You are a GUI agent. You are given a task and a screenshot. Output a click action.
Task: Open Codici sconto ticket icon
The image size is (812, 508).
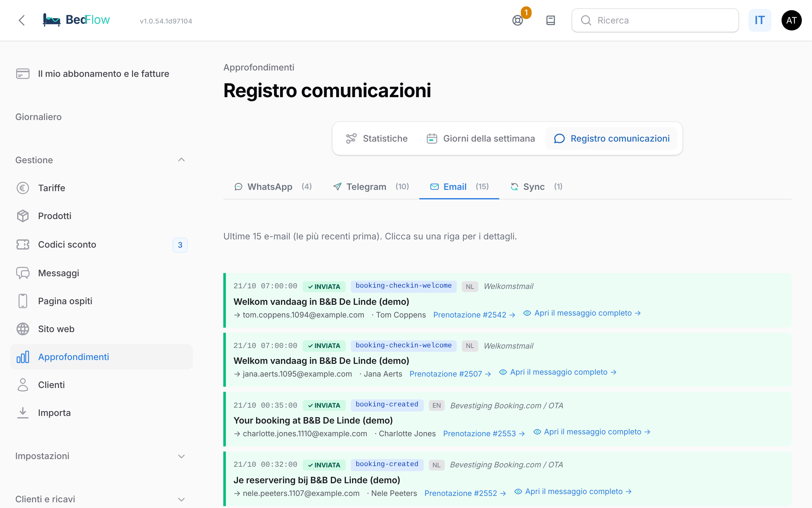(x=101, y=244)
